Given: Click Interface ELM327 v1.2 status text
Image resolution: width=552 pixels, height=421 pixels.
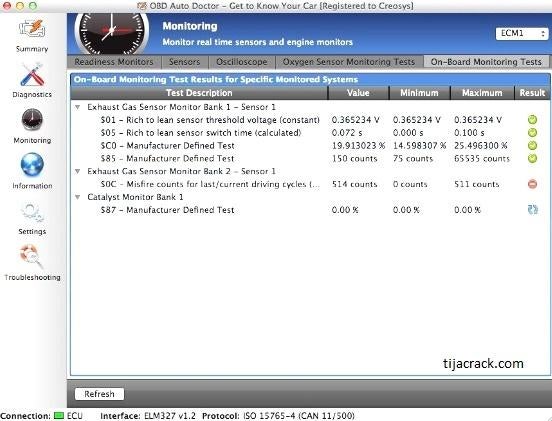Looking at the screenshot, I should tap(148, 416).
